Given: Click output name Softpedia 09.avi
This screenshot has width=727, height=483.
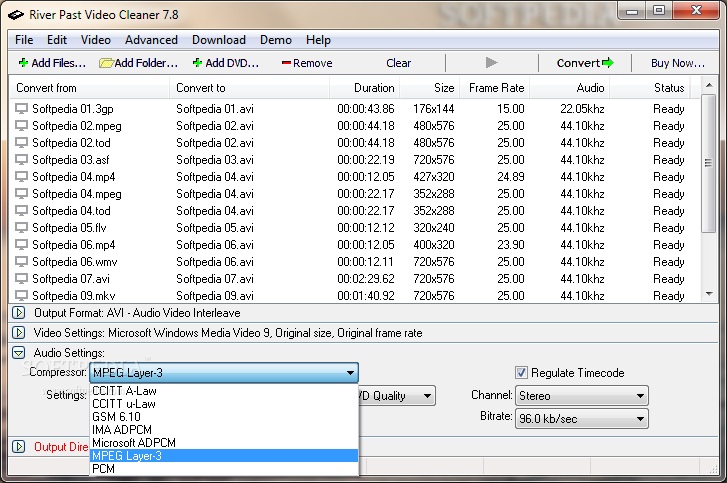Looking at the screenshot, I should click(215, 296).
